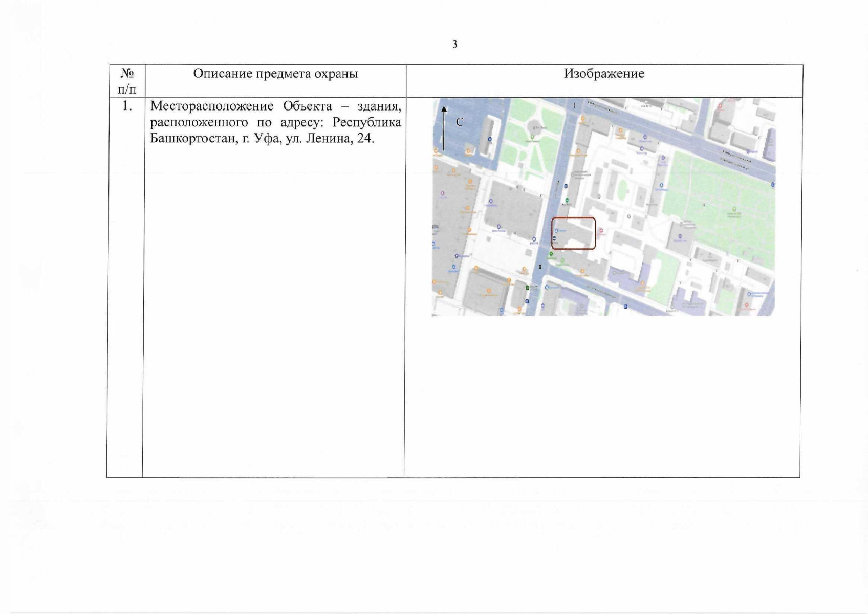
Task: Click the red marker in map's top-right corner
Action: point(721,106)
